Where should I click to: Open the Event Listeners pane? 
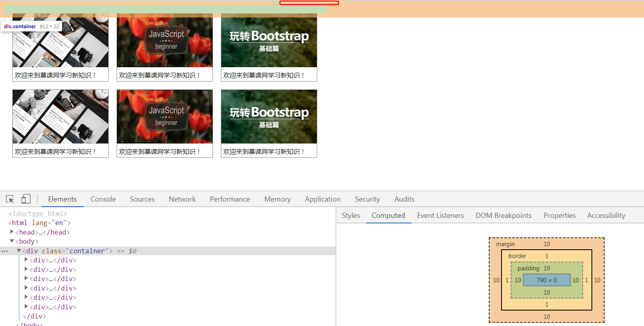441,215
